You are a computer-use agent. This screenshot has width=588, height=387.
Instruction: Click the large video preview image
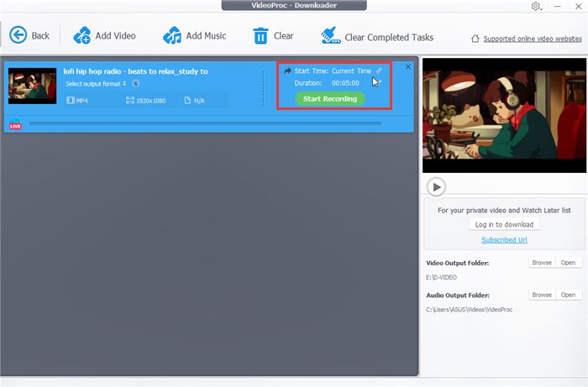(x=504, y=115)
